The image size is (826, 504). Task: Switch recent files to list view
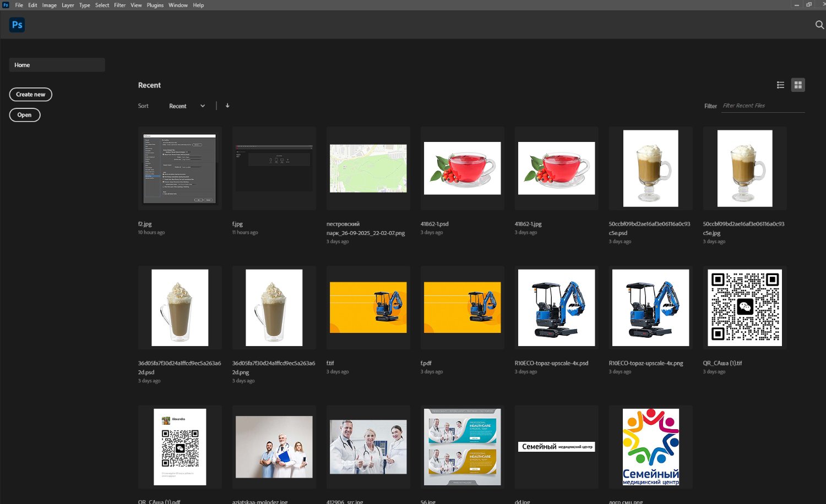pyautogui.click(x=780, y=85)
